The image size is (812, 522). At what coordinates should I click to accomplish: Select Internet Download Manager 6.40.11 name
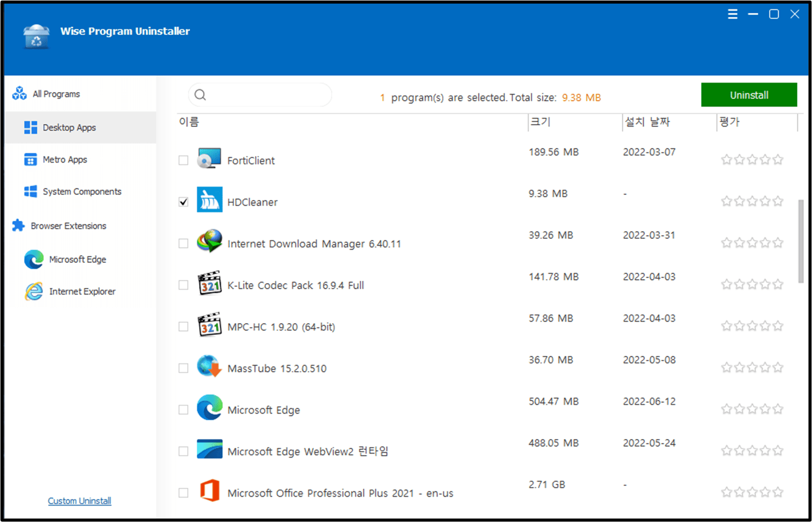(x=314, y=244)
